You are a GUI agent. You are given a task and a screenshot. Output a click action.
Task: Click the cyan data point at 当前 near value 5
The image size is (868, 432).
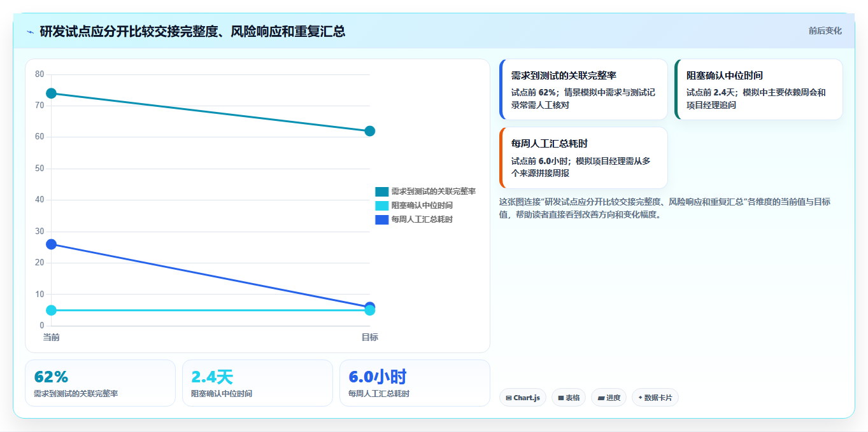[52, 310]
